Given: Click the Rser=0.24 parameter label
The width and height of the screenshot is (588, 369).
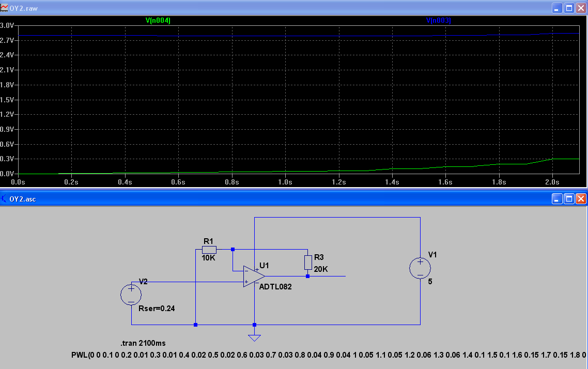Looking at the screenshot, I should 157,309.
